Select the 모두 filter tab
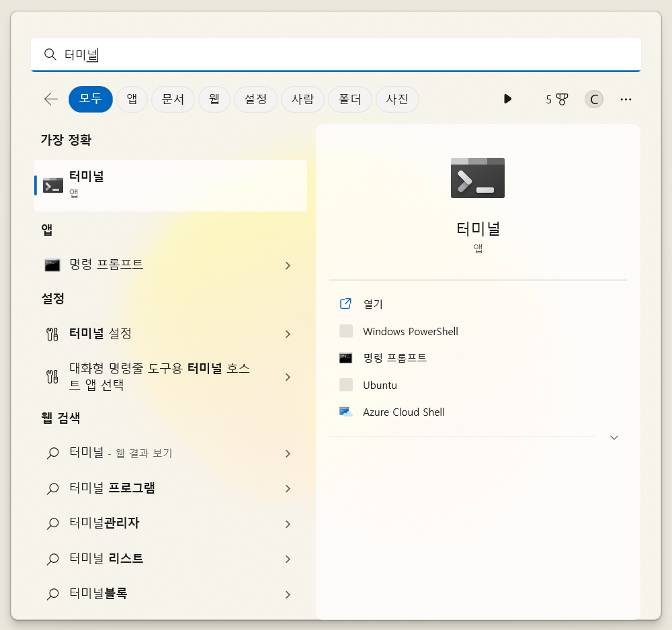The width and height of the screenshot is (672, 630). pyautogui.click(x=91, y=99)
